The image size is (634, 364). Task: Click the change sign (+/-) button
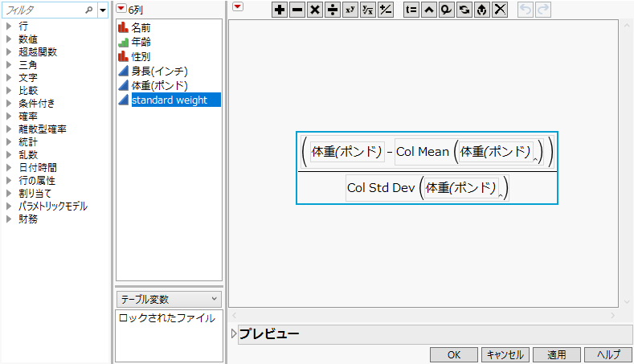[x=386, y=10]
